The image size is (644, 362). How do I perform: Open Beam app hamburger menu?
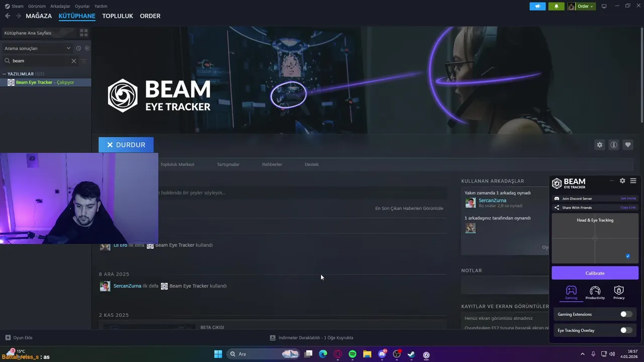click(633, 180)
